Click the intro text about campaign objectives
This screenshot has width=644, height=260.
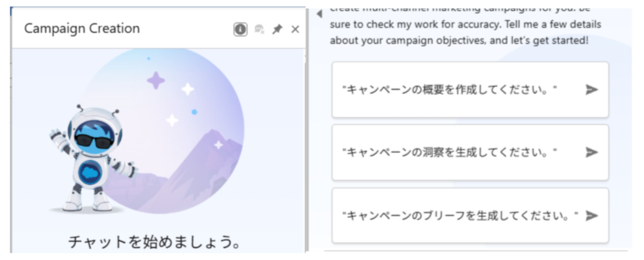click(465, 25)
